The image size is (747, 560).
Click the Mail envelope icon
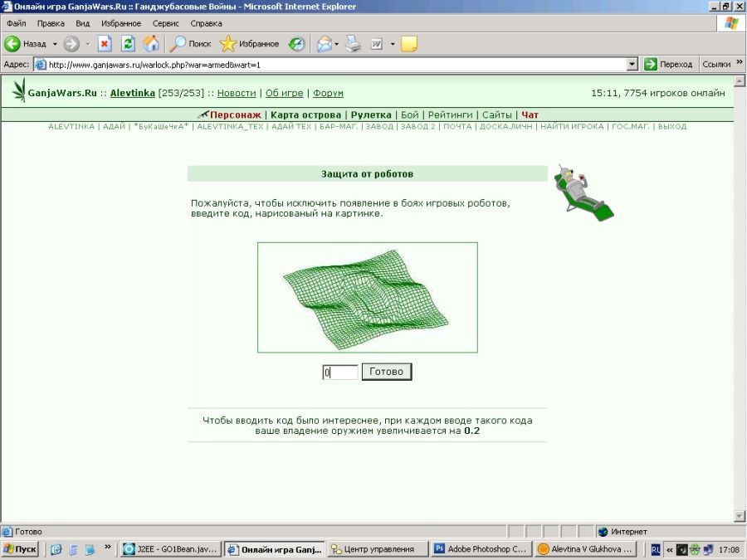[324, 44]
